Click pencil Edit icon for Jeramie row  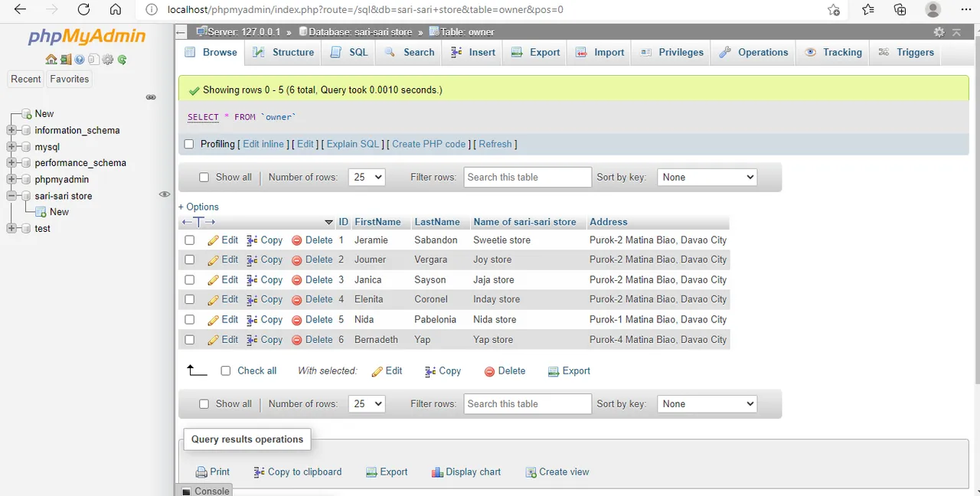coord(214,240)
